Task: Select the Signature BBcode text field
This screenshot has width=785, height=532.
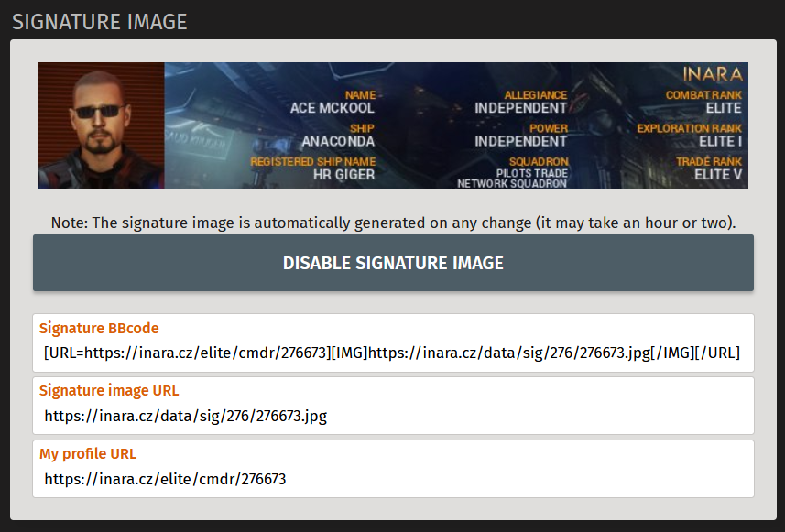Action: (x=393, y=342)
